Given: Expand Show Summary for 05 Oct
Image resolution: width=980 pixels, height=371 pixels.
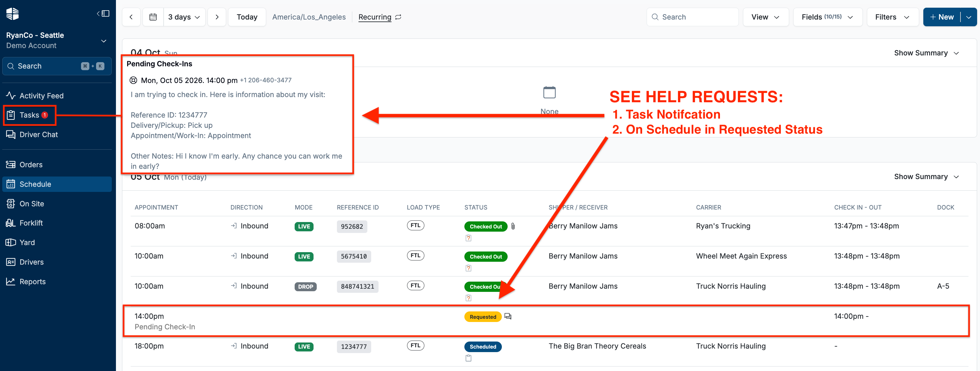Looking at the screenshot, I should click(x=926, y=177).
